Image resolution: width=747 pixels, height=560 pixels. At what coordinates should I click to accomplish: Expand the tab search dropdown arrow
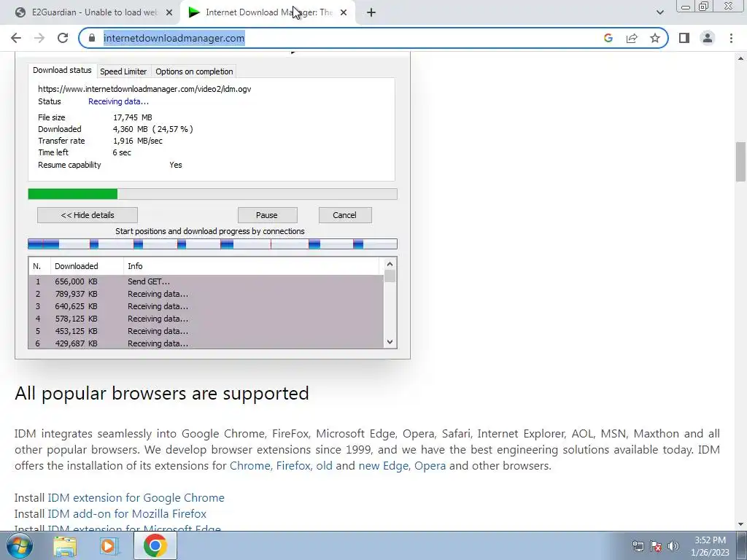tap(659, 12)
